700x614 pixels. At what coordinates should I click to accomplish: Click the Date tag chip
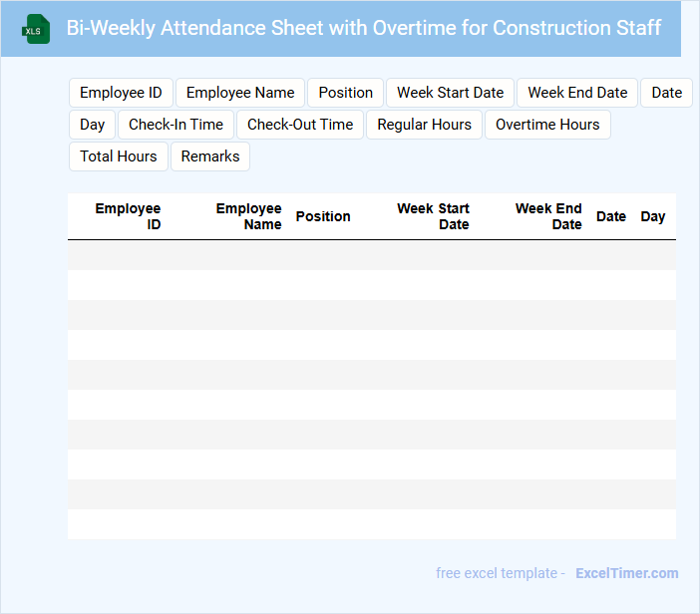[x=666, y=93]
